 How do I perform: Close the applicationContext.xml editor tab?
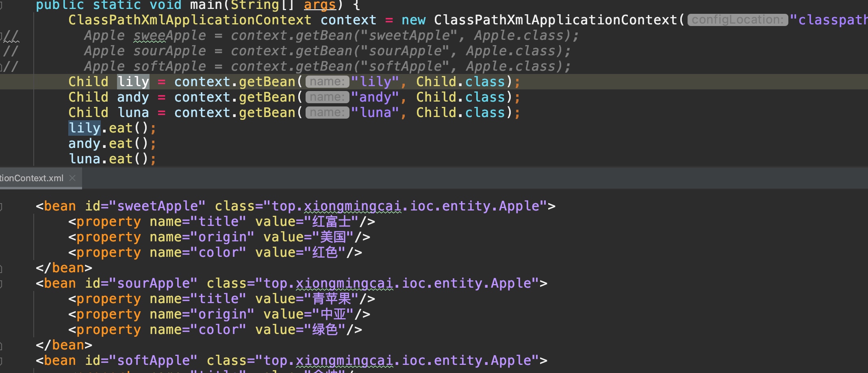click(72, 178)
